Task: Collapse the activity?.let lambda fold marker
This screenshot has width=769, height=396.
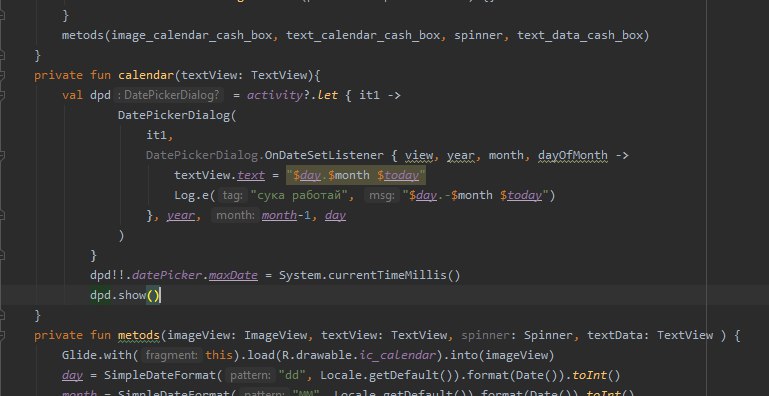Action: point(2,95)
